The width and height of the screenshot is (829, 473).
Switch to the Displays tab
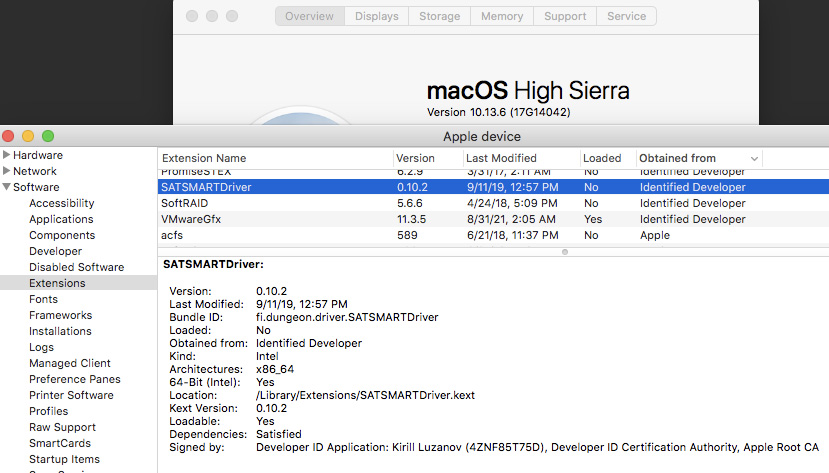click(x=376, y=16)
